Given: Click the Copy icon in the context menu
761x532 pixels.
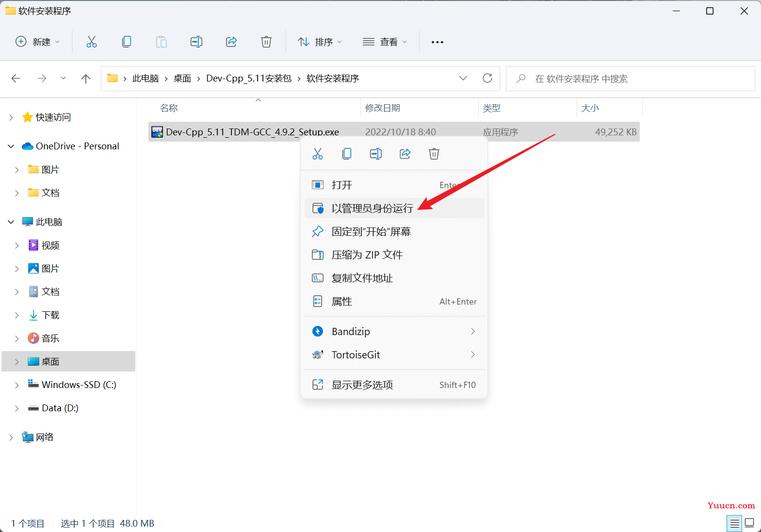Looking at the screenshot, I should click(x=347, y=154).
